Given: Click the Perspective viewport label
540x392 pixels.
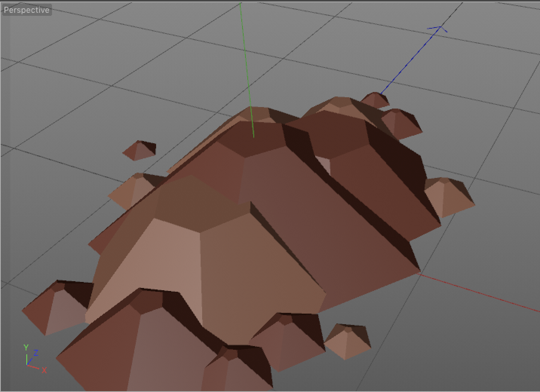Looking at the screenshot, I should tap(26, 10).
